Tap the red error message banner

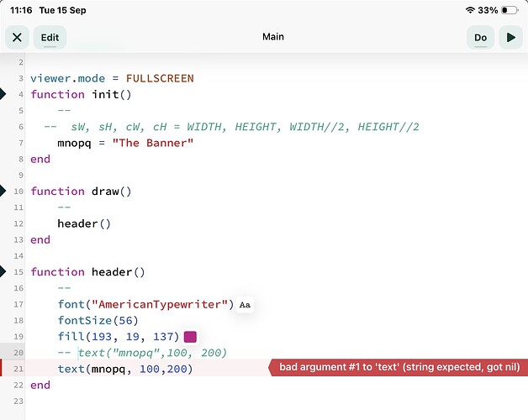tap(399, 367)
